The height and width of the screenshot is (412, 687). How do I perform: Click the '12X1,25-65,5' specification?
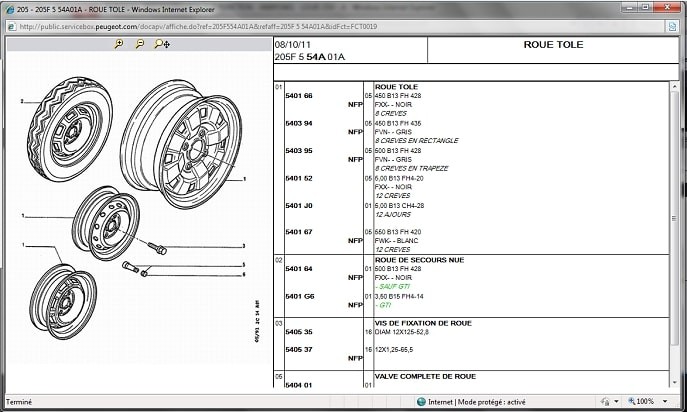coord(394,349)
